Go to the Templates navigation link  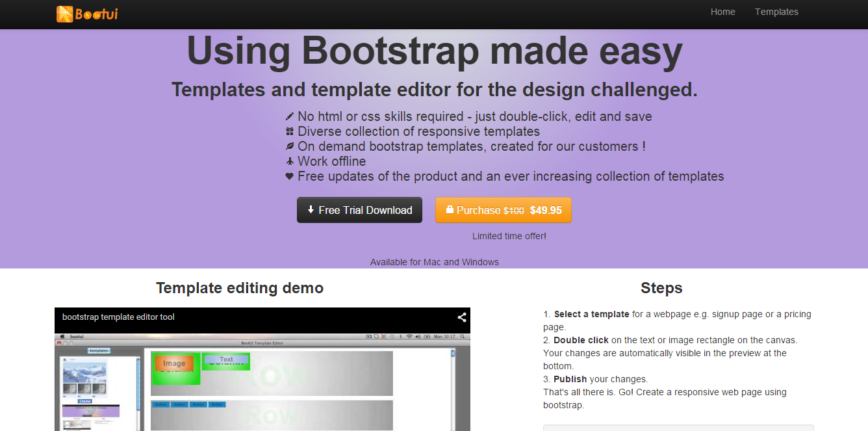[x=776, y=12]
